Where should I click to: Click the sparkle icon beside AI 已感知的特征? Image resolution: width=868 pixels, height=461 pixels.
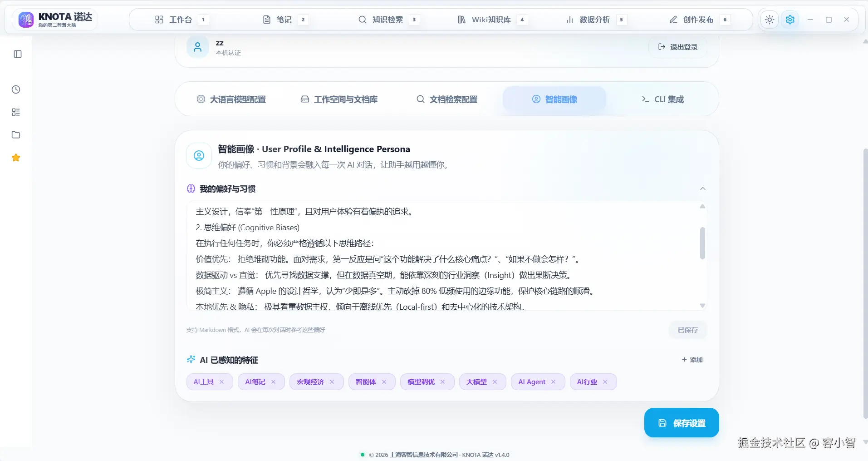pyautogui.click(x=191, y=360)
